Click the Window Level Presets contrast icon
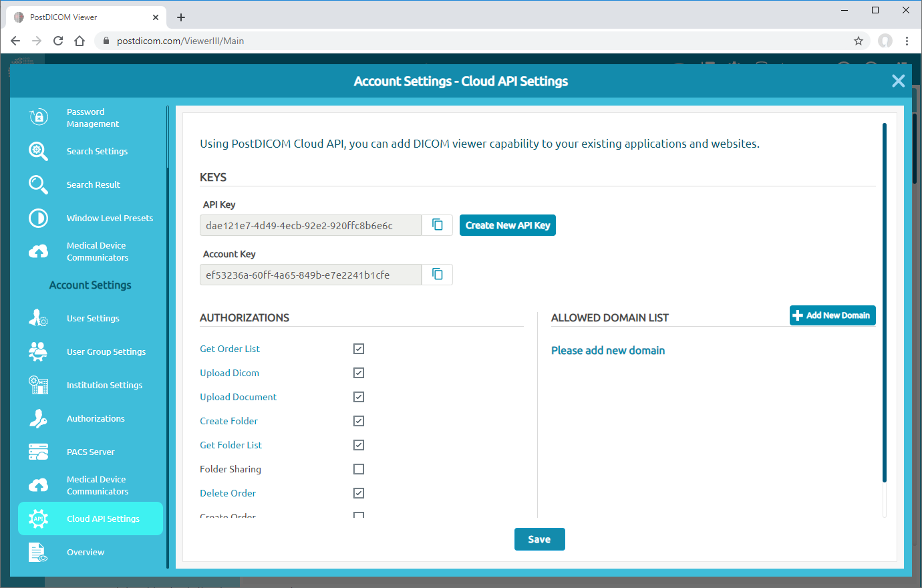The image size is (922, 588). 38,218
